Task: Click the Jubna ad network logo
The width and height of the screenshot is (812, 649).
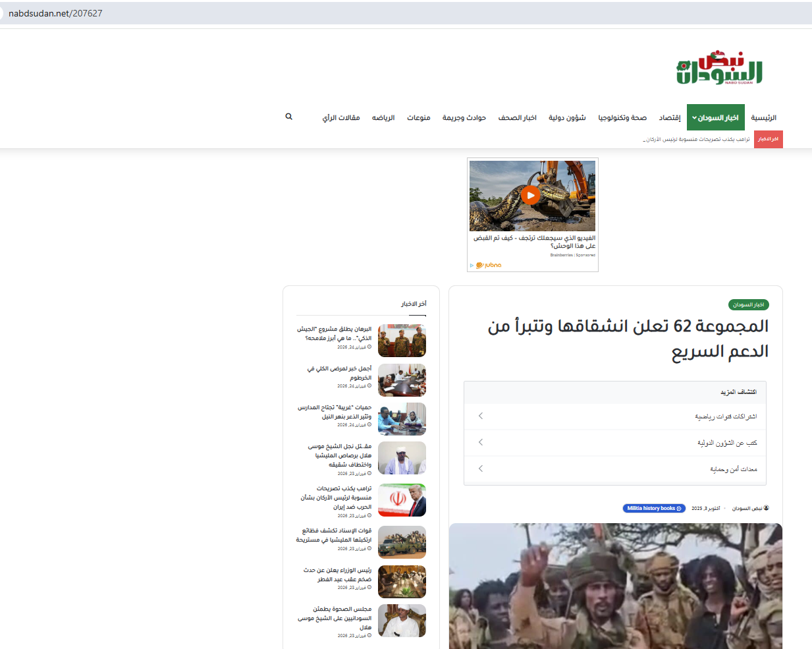Action: pos(489,266)
